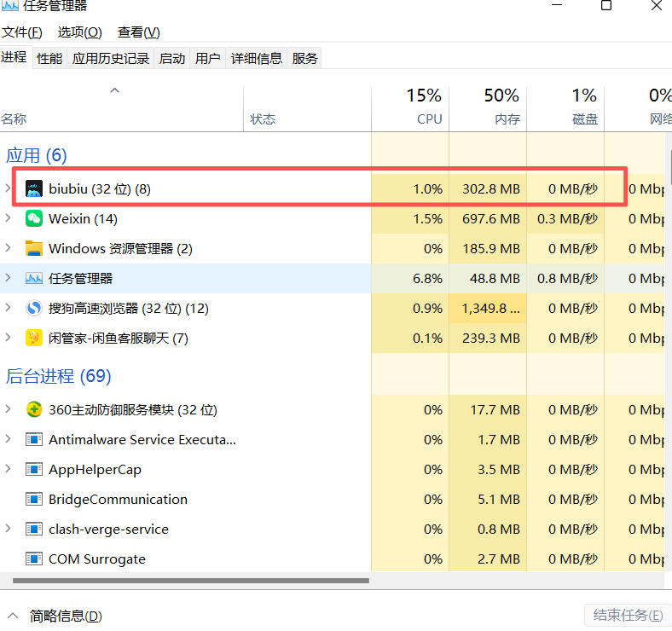
Task: Switch to the 性能 tab
Action: tap(49, 58)
